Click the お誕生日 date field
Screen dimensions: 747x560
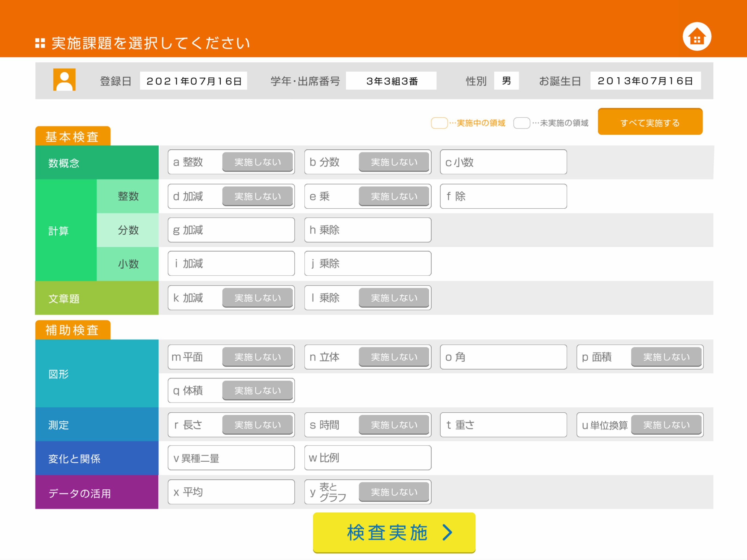(645, 81)
